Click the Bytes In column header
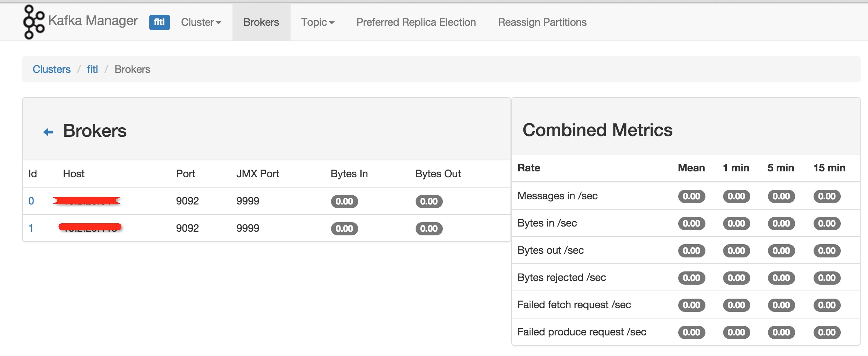 pyautogui.click(x=349, y=174)
